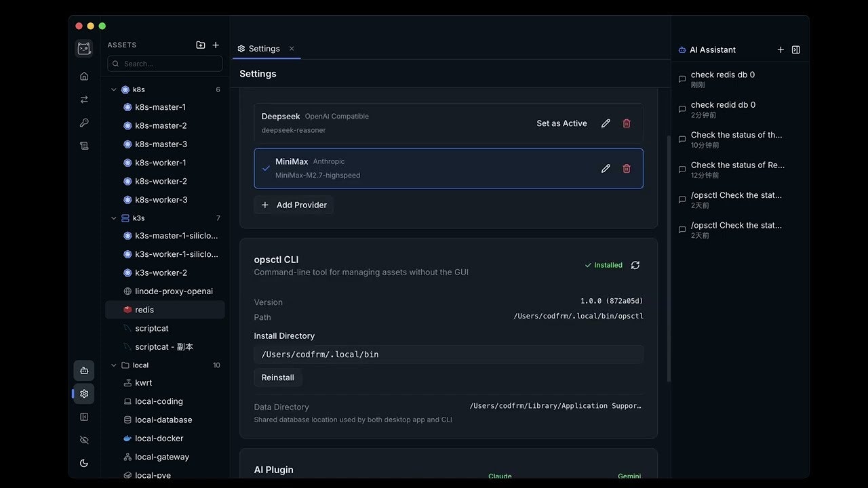
Task: Click the new folder icon in Assets header
Action: click(201, 45)
